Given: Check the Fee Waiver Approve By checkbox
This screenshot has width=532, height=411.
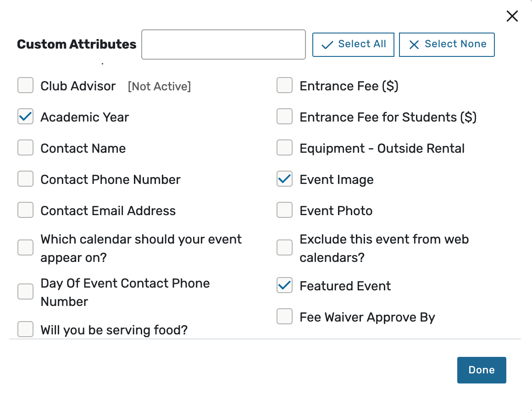Looking at the screenshot, I should 285,317.
